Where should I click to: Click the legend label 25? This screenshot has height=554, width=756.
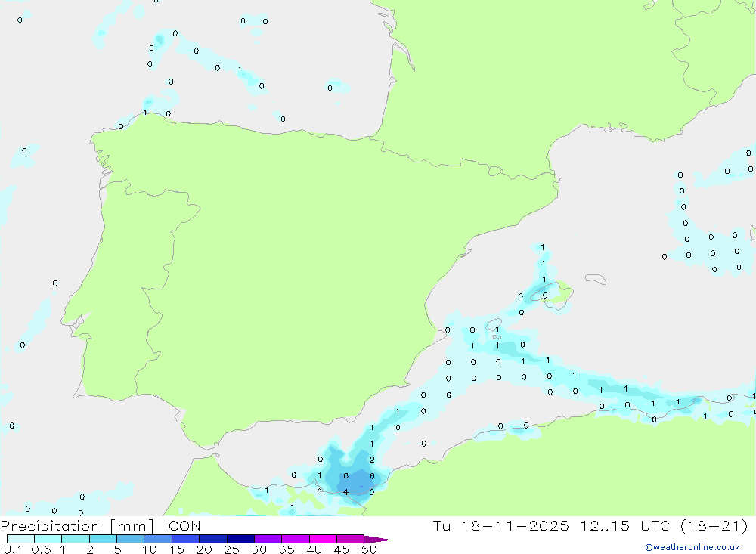tap(231, 549)
